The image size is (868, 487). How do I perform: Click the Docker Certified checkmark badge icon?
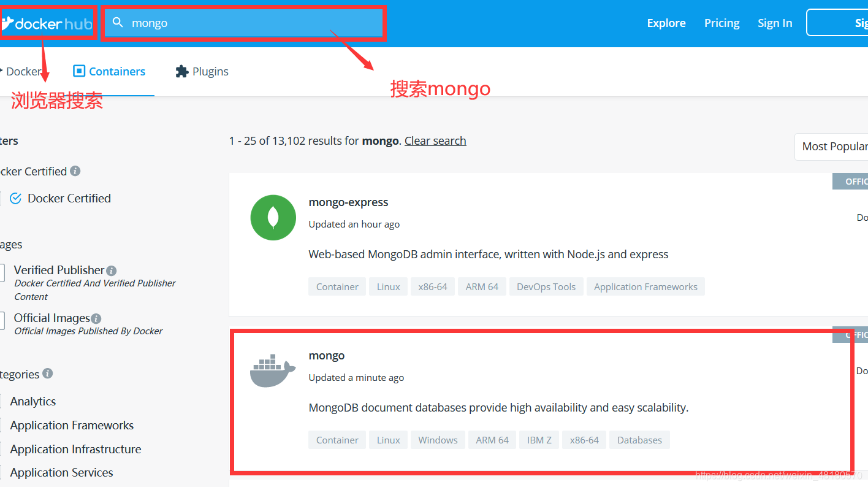(x=16, y=199)
